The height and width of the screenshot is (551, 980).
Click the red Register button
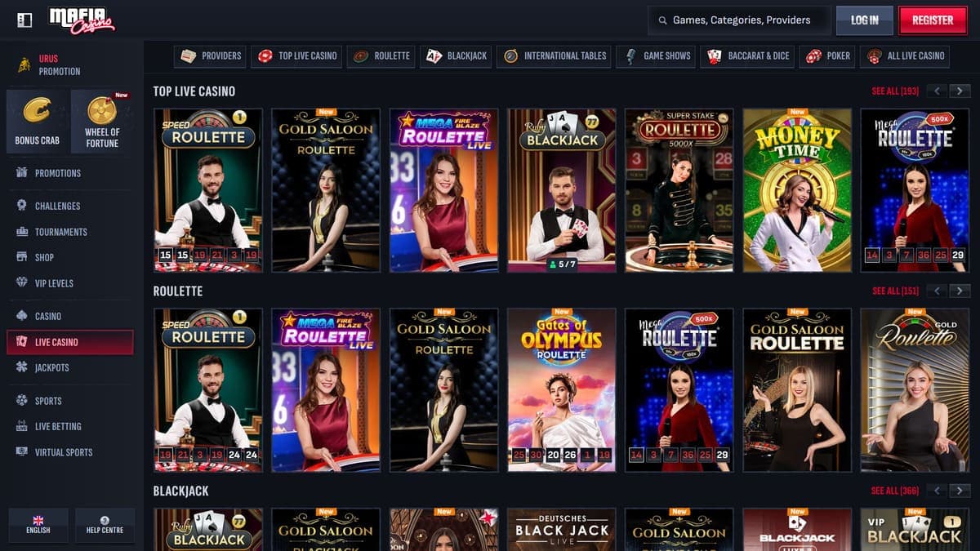coord(933,20)
